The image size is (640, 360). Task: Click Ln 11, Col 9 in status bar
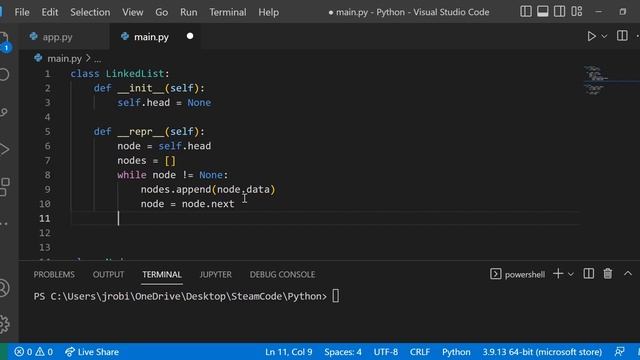pyautogui.click(x=289, y=352)
